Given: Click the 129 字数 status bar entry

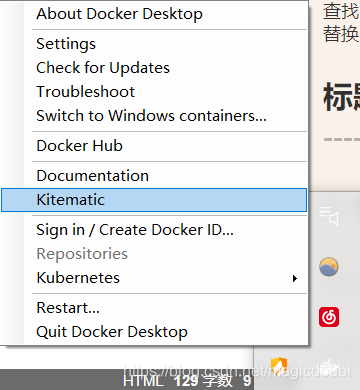Looking at the screenshot, I should click(x=203, y=381).
